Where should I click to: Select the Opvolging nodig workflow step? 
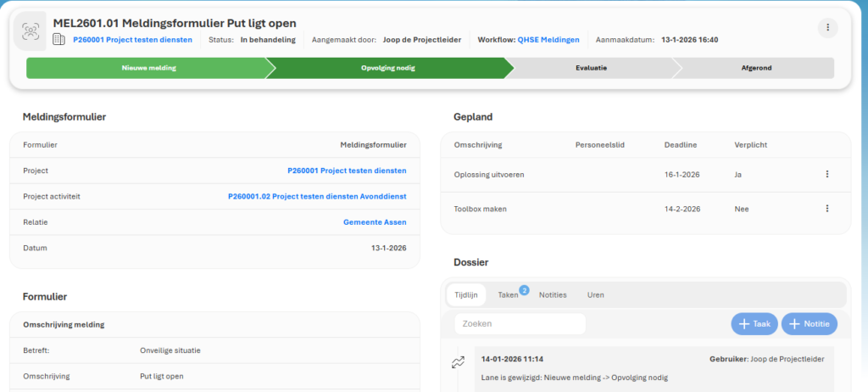(x=387, y=68)
